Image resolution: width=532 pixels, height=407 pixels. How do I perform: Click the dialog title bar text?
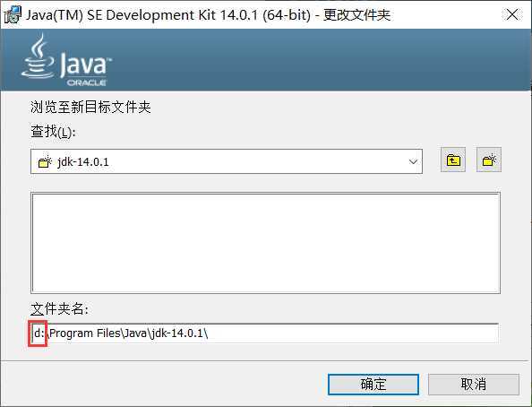coord(209,15)
